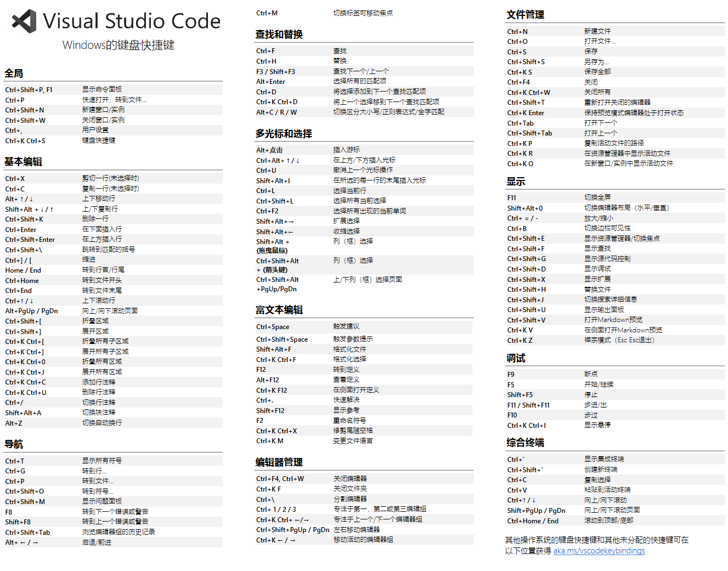Select the 'Ctrl+Shift+N' shortcut text
Screen dimensions: 728x571
pyautogui.click(x=25, y=110)
